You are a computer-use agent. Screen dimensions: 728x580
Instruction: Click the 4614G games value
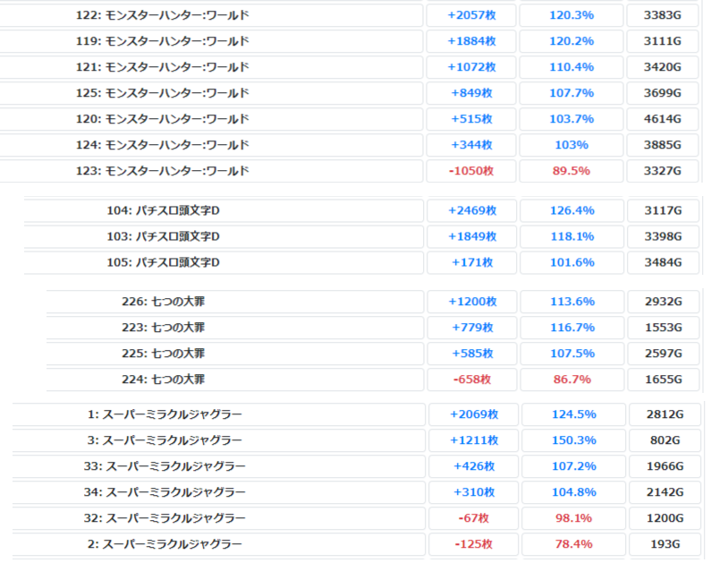663,119
